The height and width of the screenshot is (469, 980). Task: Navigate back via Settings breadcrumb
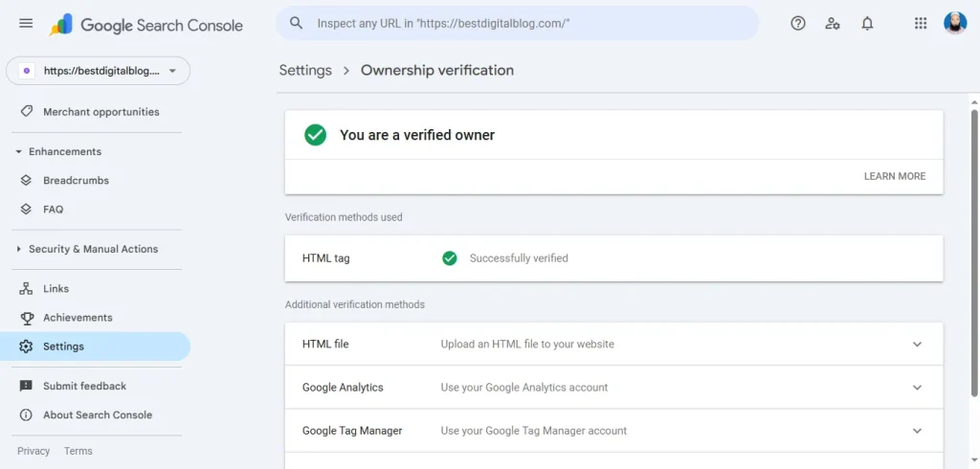305,70
